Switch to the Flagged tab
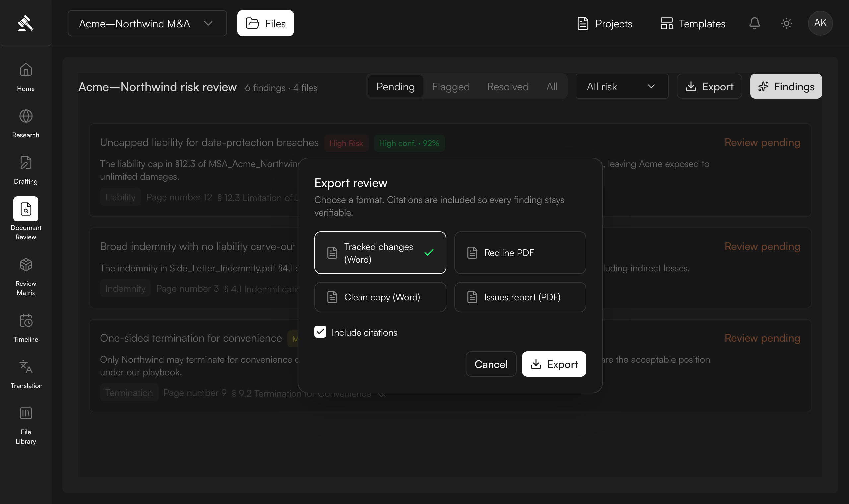This screenshot has height=504, width=849. [x=451, y=86]
